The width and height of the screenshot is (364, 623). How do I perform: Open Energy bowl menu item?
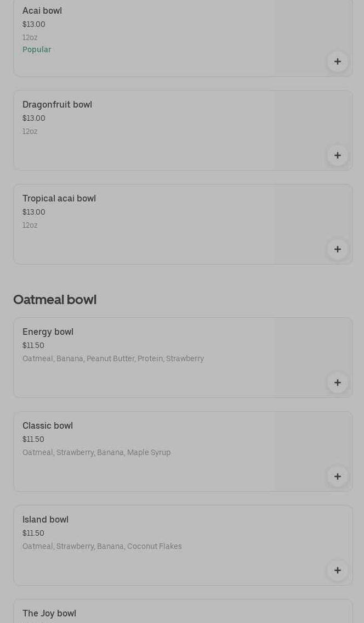[x=48, y=332]
